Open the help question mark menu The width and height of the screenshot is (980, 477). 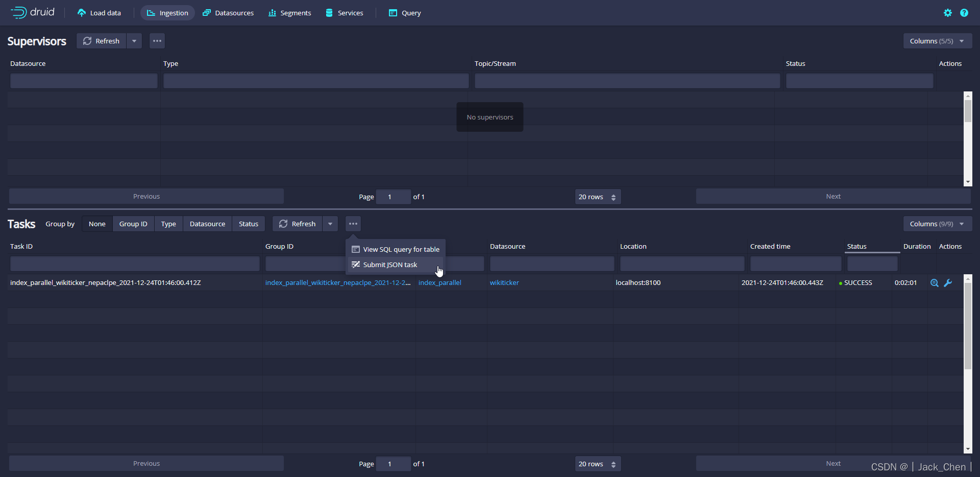[x=964, y=13]
